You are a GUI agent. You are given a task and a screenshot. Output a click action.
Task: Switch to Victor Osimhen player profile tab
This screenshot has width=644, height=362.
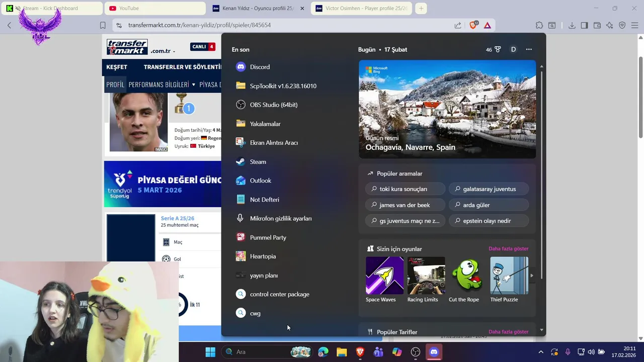362,8
